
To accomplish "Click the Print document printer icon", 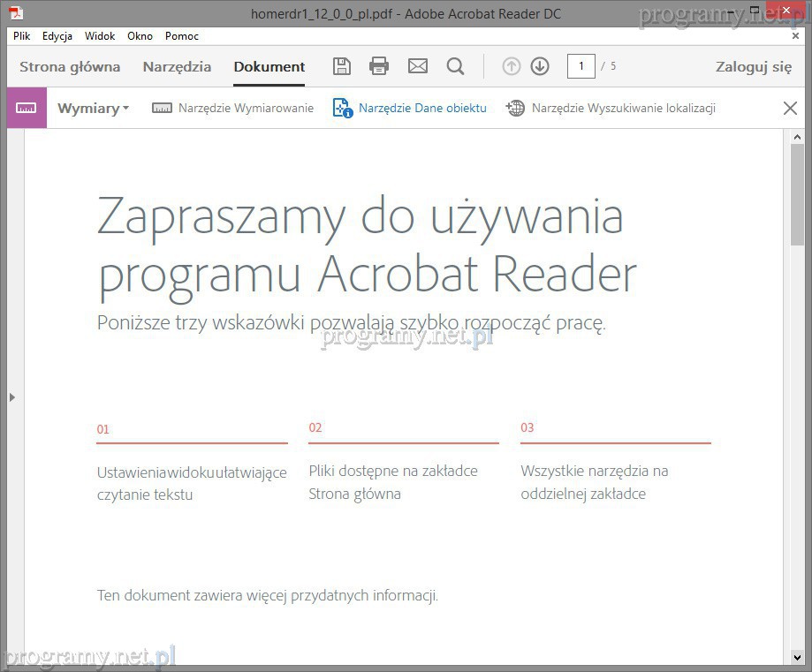I will [x=379, y=66].
